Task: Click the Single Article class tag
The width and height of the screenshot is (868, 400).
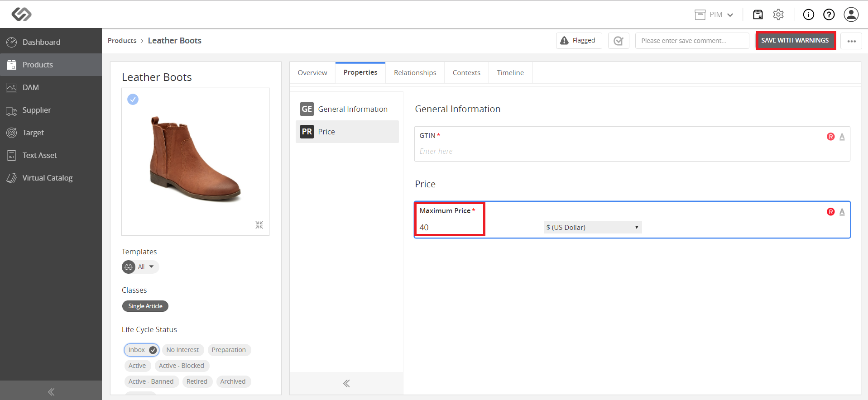Action: 145,306
